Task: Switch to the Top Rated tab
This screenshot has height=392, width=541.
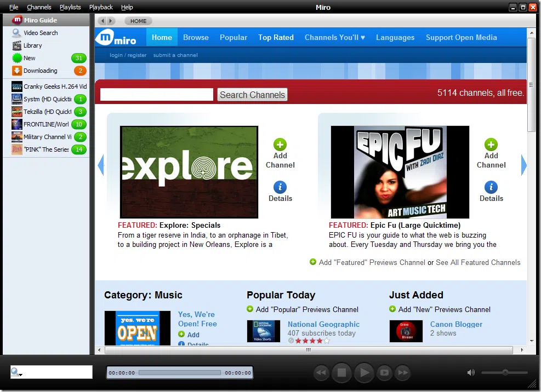Action: click(276, 37)
